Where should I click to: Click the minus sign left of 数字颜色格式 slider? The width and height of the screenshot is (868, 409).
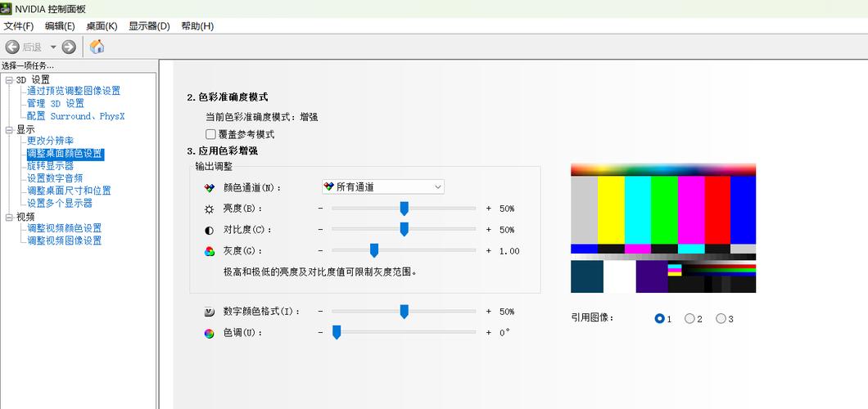coord(320,311)
